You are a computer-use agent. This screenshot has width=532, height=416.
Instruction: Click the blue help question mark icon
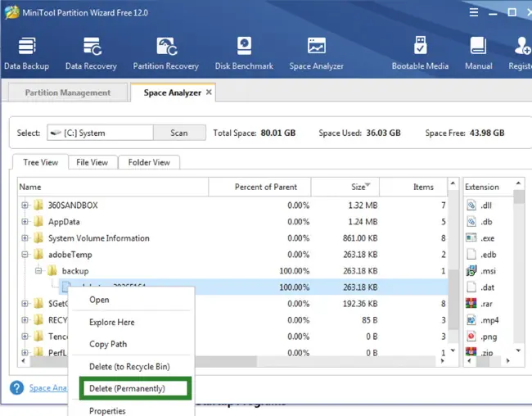tap(16, 387)
